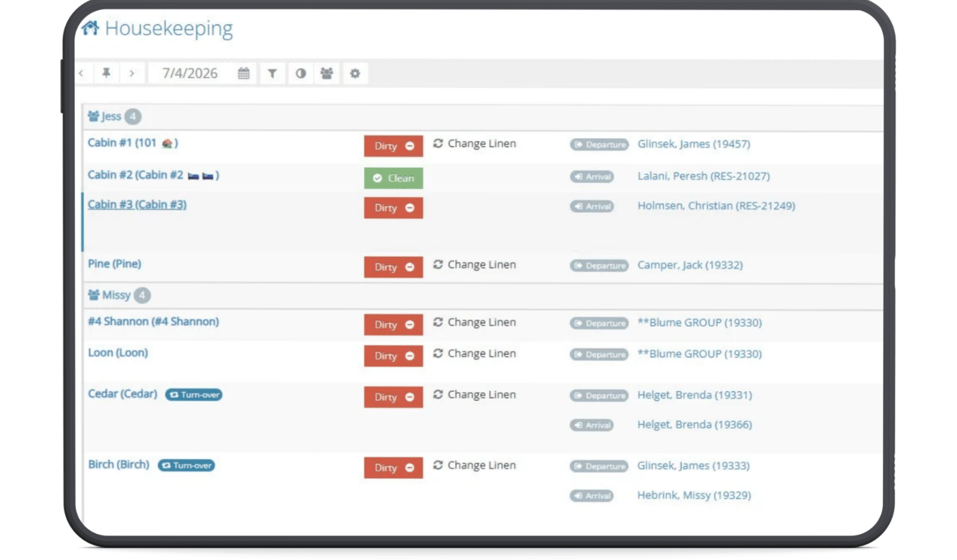This screenshot has height=560, width=957.
Task: Click the Turn-over badge on Cedar
Action: 194,394
